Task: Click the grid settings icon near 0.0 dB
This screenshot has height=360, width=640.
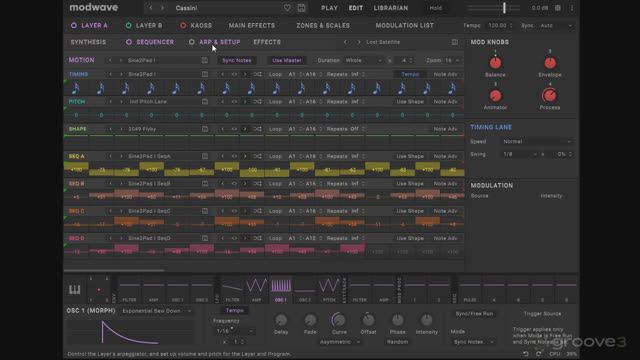Action: click(558, 8)
